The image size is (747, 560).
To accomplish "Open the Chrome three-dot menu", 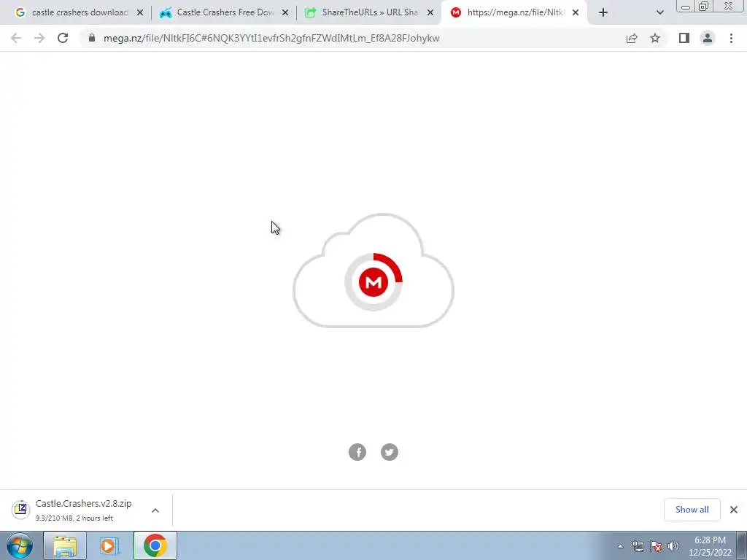I will point(731,38).
